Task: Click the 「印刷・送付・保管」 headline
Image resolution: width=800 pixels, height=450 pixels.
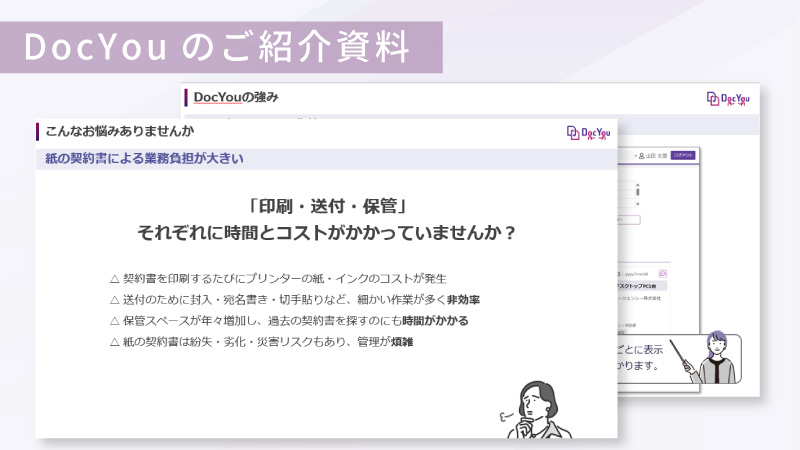Action: pos(327,206)
